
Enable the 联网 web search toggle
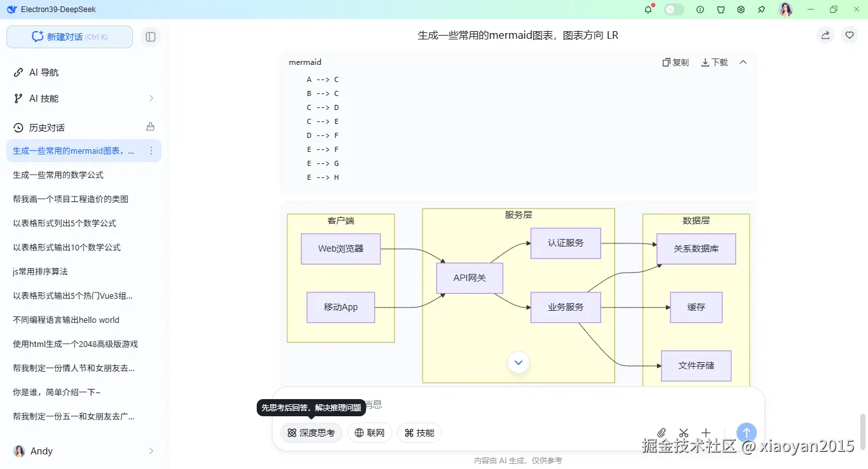pos(369,433)
